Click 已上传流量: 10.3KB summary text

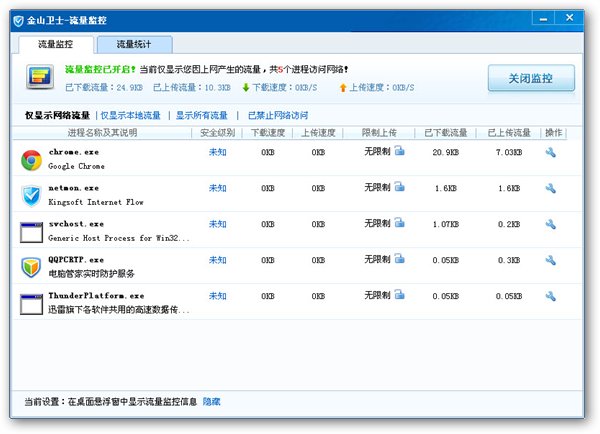192,88
